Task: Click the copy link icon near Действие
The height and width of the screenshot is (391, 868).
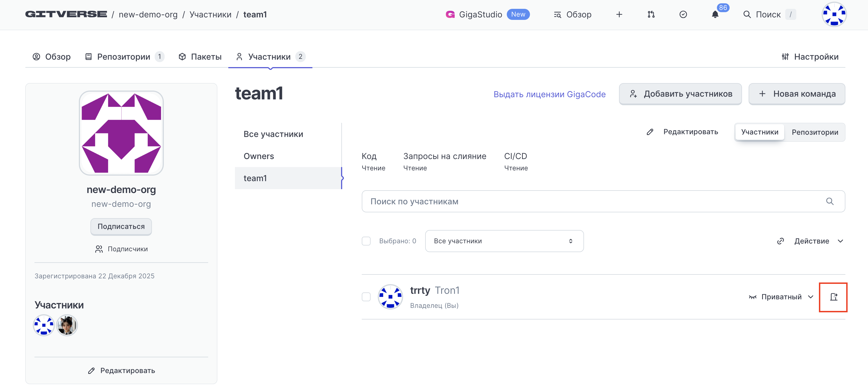Action: (780, 241)
